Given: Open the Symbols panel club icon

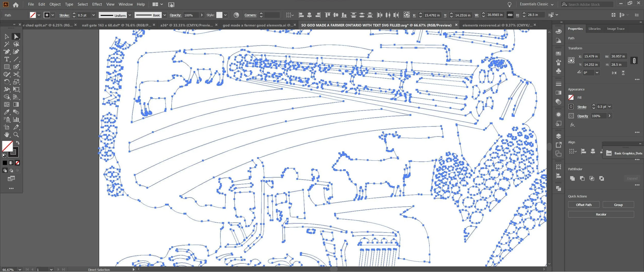Looking at the screenshot, I should (558, 71).
